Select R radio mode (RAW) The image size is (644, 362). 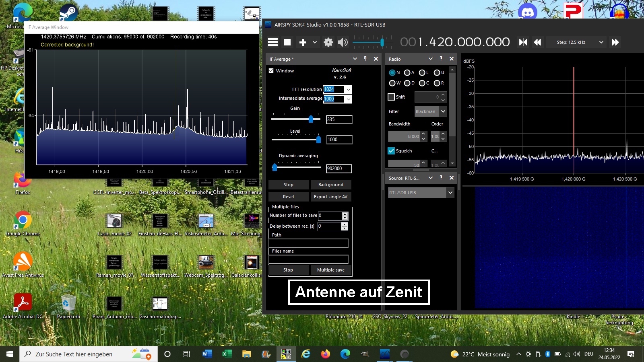coord(437,83)
